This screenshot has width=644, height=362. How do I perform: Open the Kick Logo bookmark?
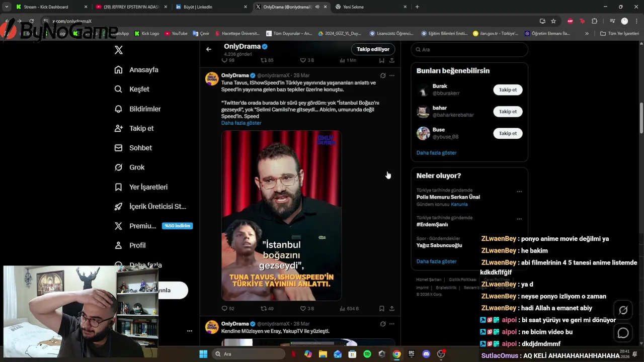coord(146,34)
